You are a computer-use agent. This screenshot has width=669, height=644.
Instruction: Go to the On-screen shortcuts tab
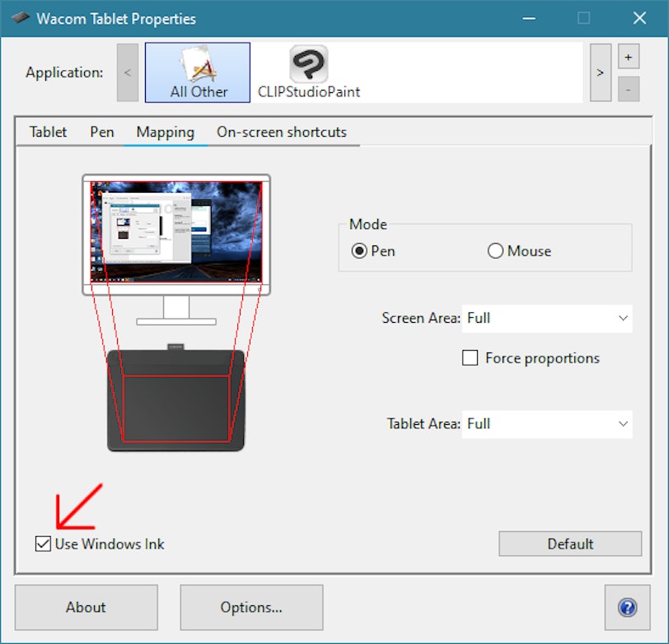coord(282,132)
